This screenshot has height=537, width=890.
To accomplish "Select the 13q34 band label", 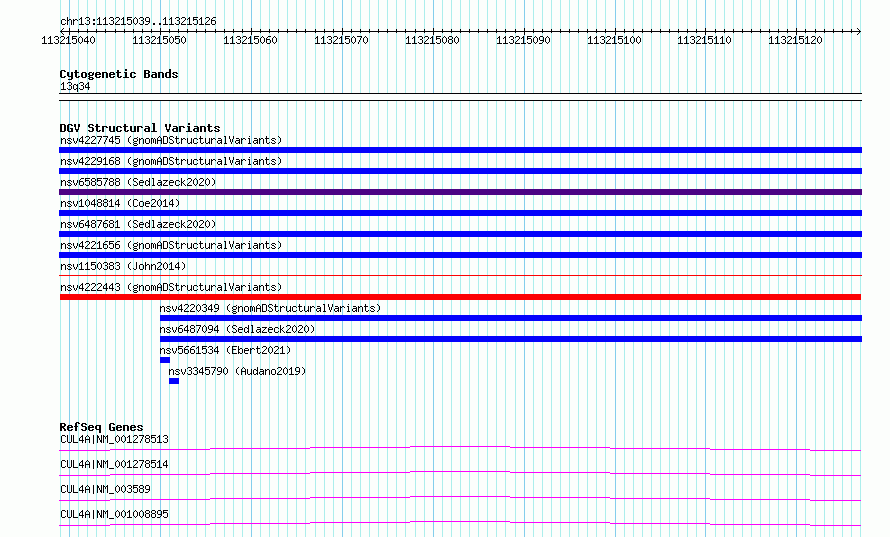I will click(x=75, y=86).
